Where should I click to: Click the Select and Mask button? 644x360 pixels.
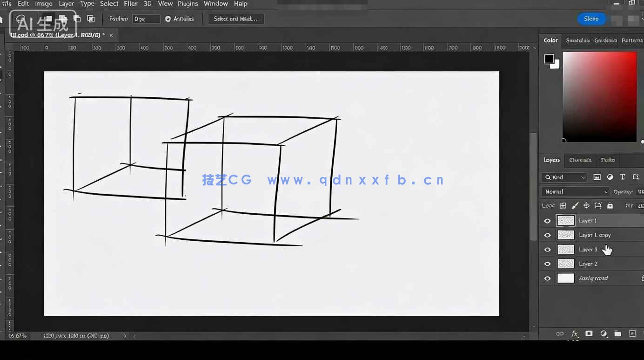tap(236, 19)
